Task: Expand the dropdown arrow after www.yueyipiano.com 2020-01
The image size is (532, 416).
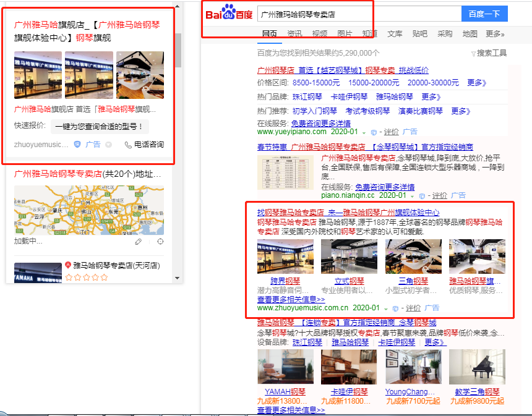Action: (365, 132)
